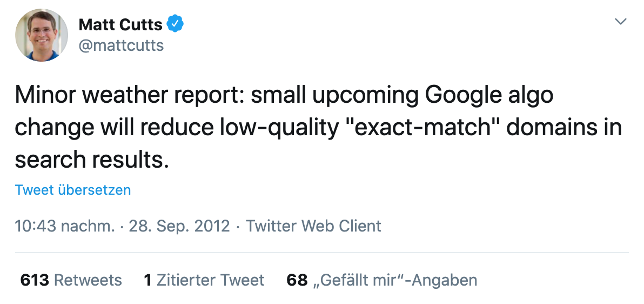
Task: Open the @mattcutts handle link
Action: coord(121,45)
